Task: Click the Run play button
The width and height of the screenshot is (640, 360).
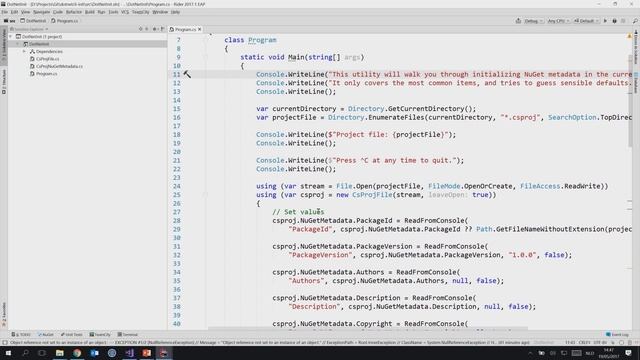Action: coord(605,21)
